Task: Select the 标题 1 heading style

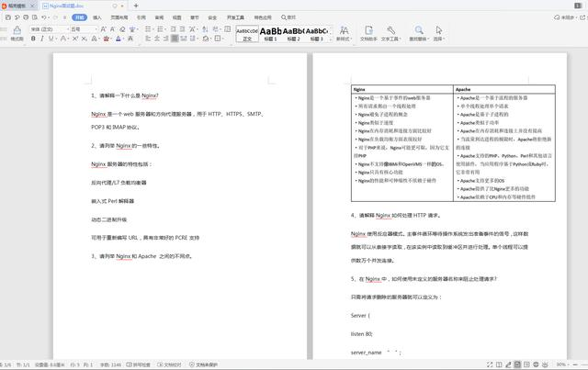Action: [x=270, y=34]
